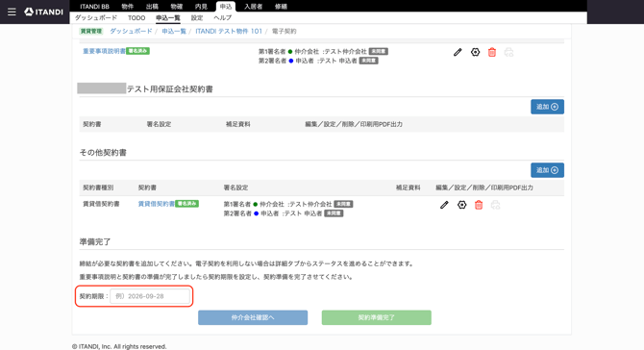The width and height of the screenshot is (644, 350).
Task: Open settings gear for 賃貸借契約書
Action: [462, 205]
